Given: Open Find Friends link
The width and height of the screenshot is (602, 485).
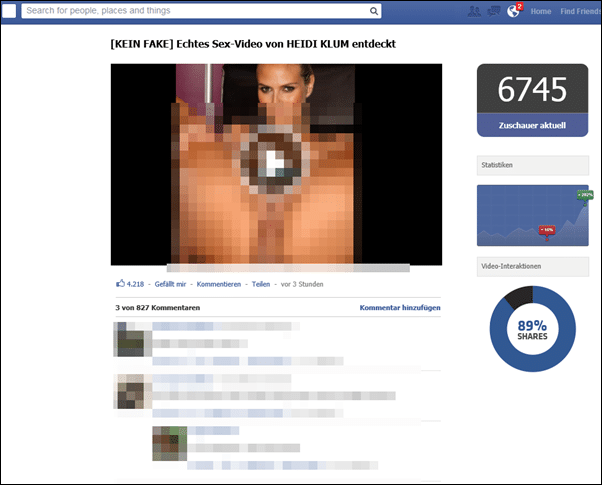Looking at the screenshot, I should point(580,12).
